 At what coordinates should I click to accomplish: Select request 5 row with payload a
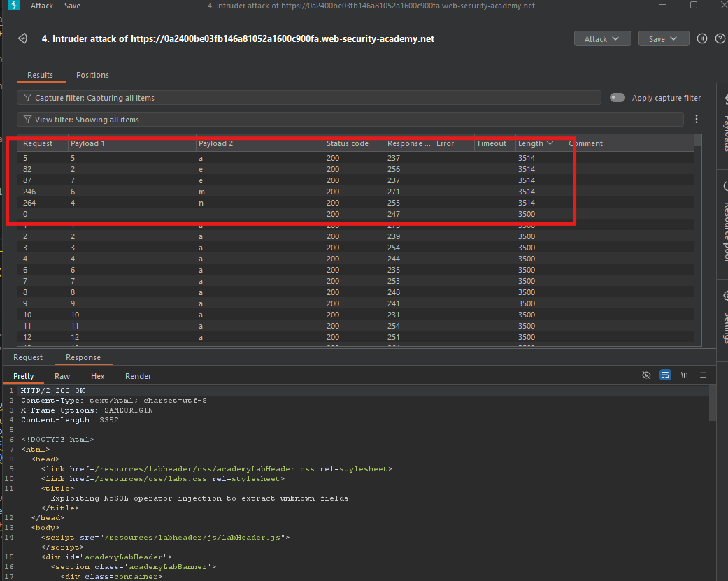[356, 158]
